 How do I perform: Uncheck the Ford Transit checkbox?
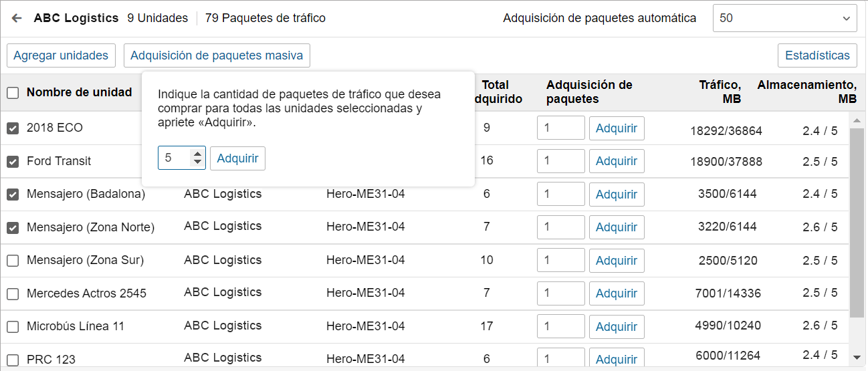13,162
